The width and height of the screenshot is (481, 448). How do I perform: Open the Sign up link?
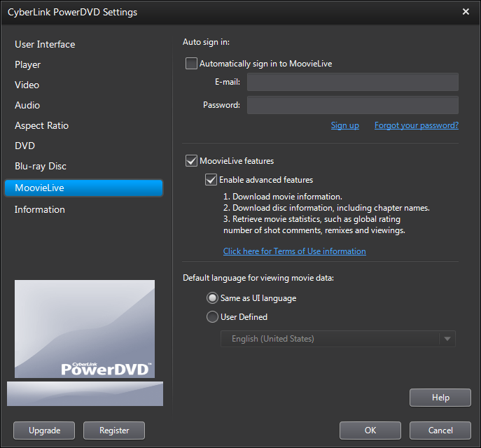click(344, 125)
